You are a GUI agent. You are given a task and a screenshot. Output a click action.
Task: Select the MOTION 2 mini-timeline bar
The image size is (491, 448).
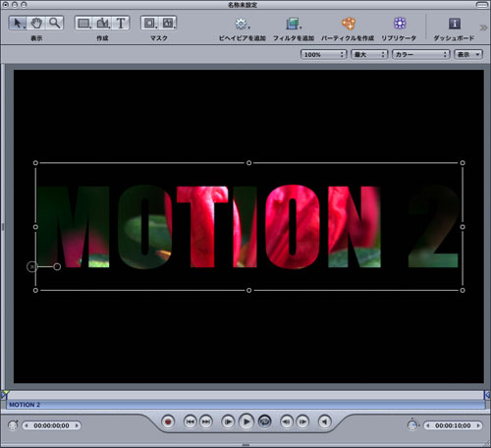245,405
